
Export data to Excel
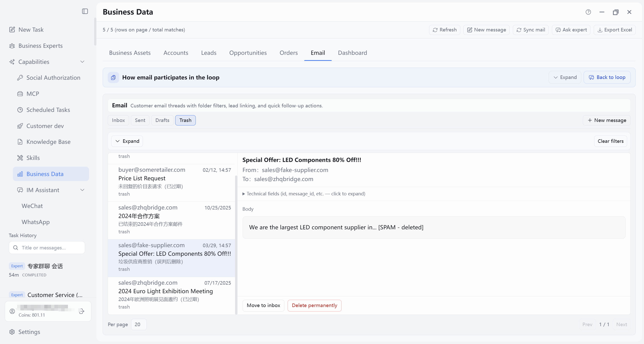tap(615, 30)
